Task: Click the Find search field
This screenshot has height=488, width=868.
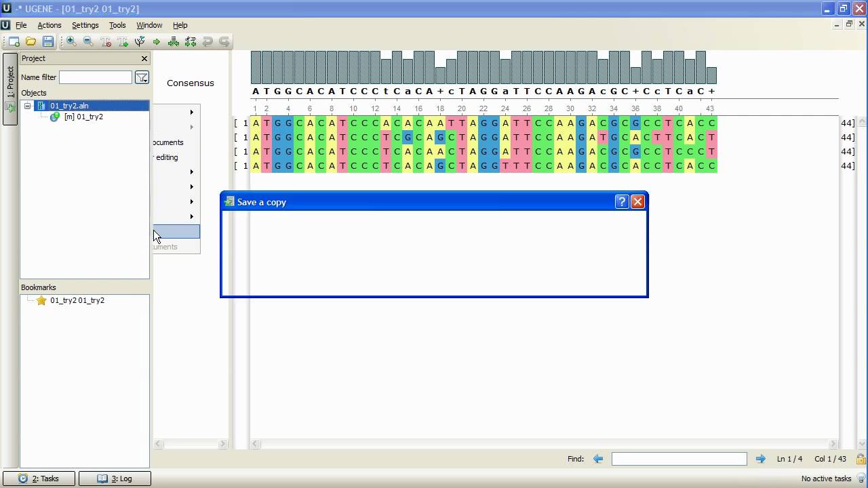Action: pos(679,459)
